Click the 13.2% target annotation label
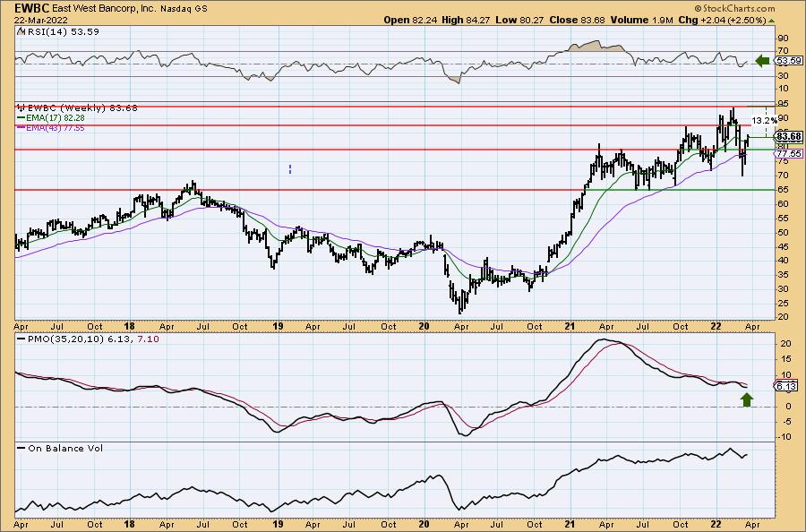Viewport: 806px width, 532px height. (765, 120)
